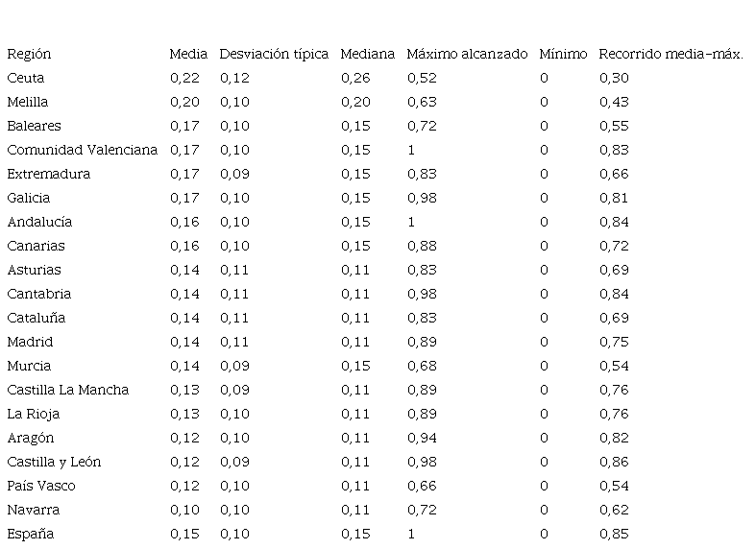Click the Mínimo column header
Screen dimensions: 756x549
coord(563,55)
